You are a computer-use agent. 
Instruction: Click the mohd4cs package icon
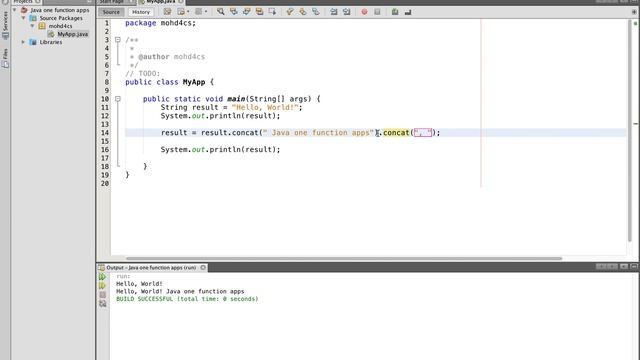click(42, 26)
